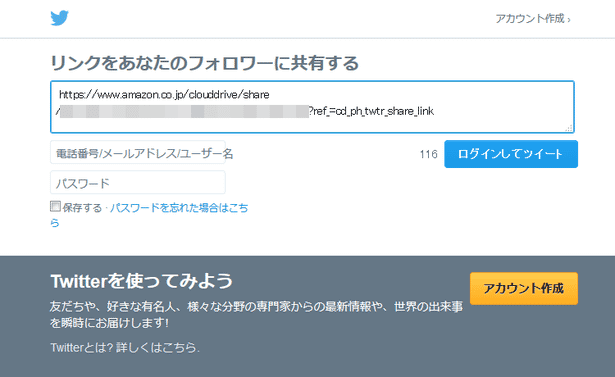Open the アカウント作成 link in header
This screenshot has width=615, height=377.
pos(533,18)
